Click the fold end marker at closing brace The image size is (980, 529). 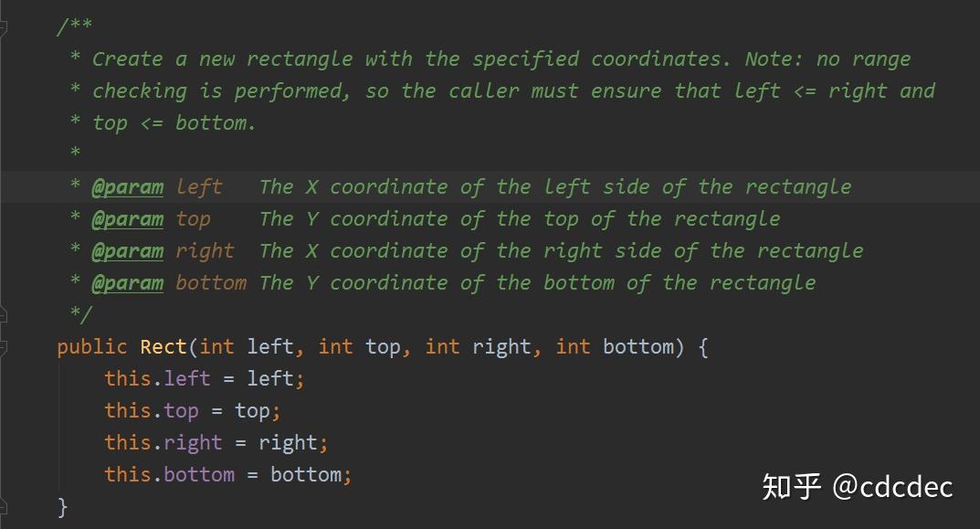tap(3, 505)
